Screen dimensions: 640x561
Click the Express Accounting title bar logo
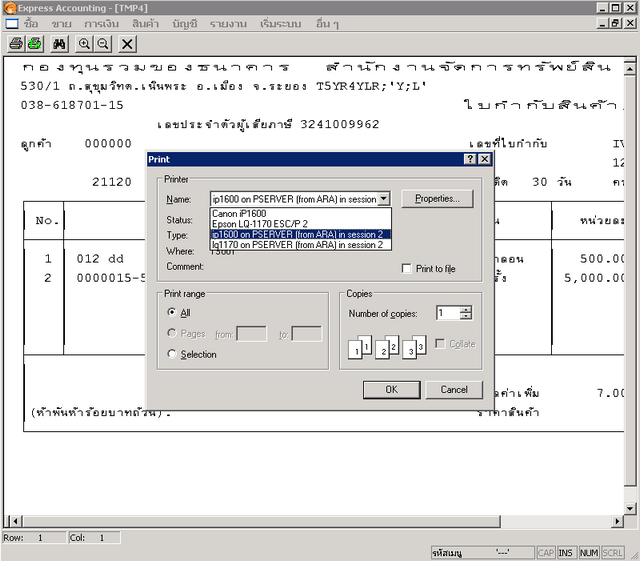click(9, 7)
